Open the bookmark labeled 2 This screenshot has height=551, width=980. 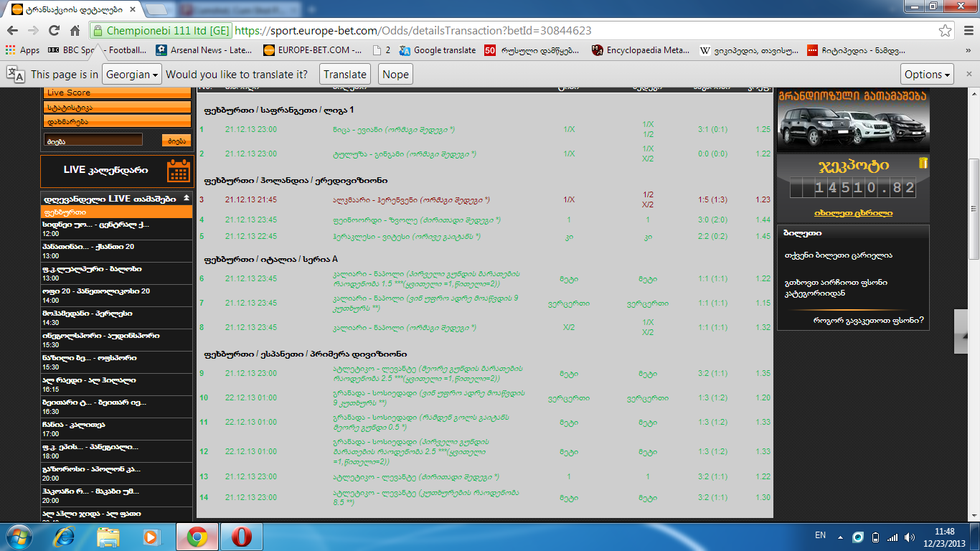[382, 50]
